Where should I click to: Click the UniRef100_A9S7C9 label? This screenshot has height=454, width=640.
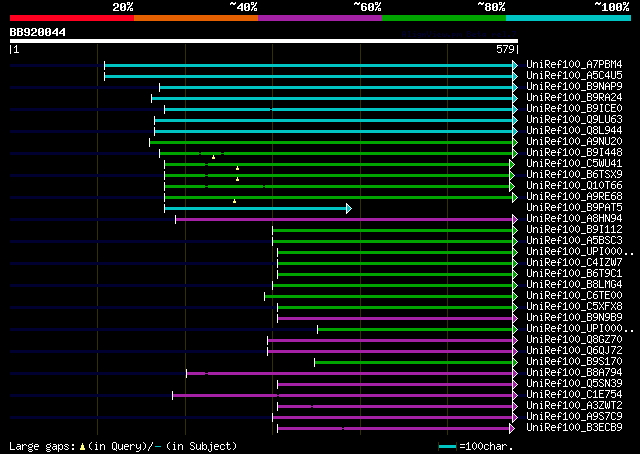pyautogui.click(x=574, y=417)
